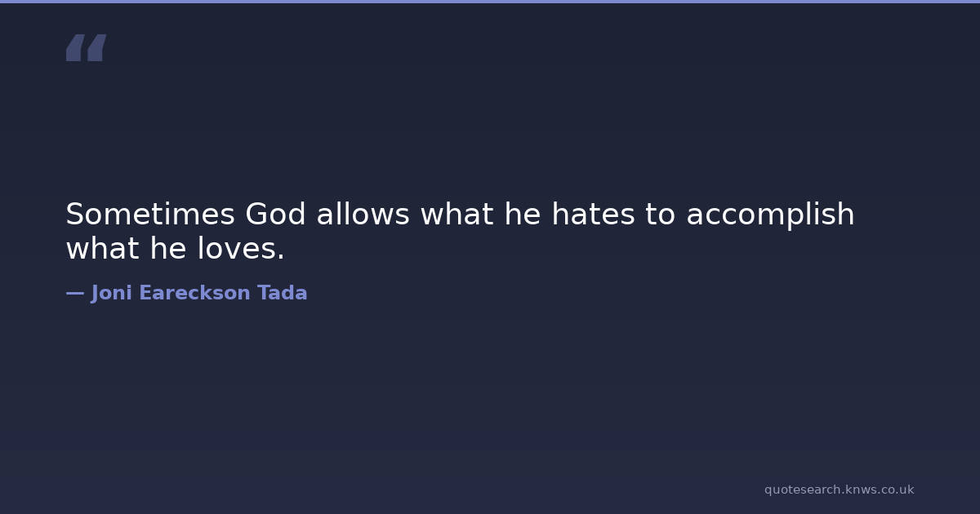Click the purple accent bar at top
980x514 pixels.
tap(490, 2)
